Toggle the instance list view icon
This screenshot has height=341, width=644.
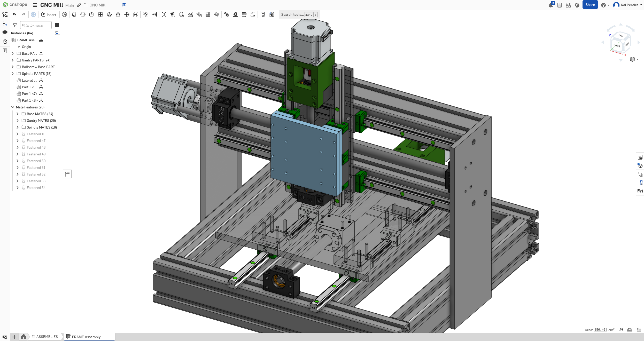pos(57,25)
